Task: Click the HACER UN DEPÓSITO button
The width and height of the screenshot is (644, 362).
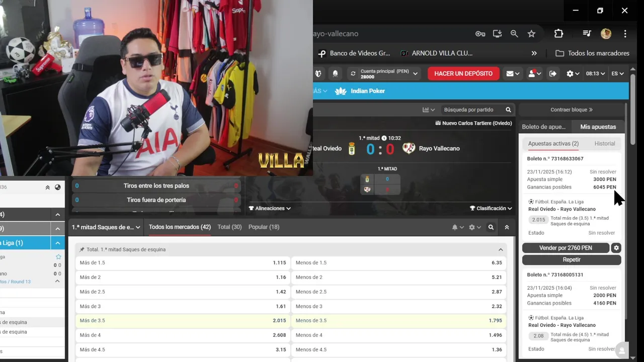Action: point(463,73)
